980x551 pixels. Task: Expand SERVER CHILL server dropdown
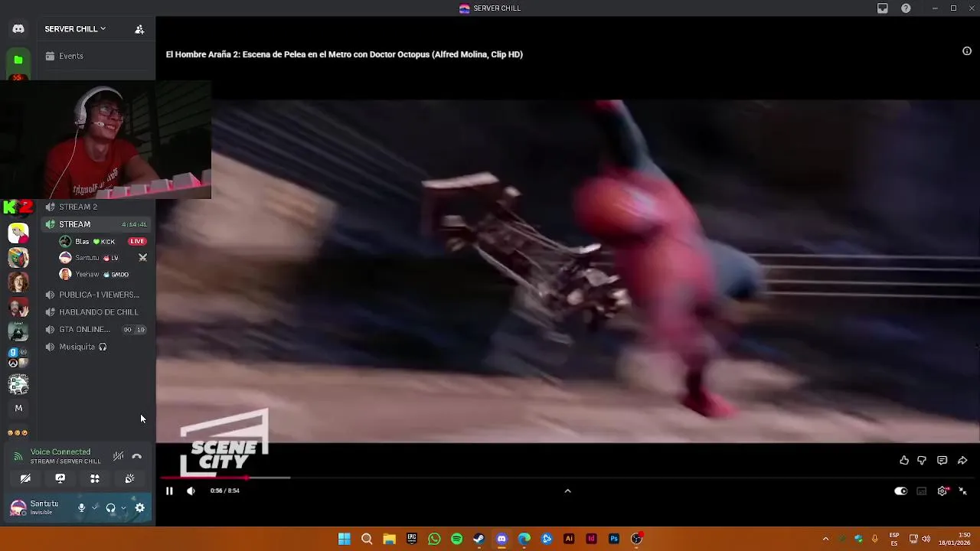[75, 29]
